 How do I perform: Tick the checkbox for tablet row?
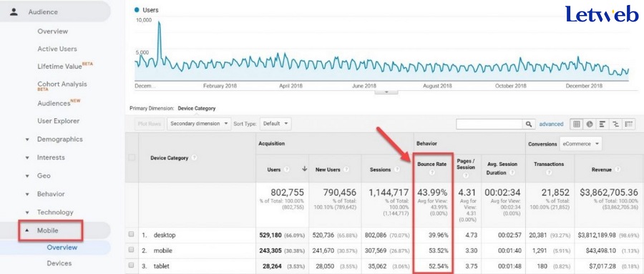pyautogui.click(x=132, y=265)
